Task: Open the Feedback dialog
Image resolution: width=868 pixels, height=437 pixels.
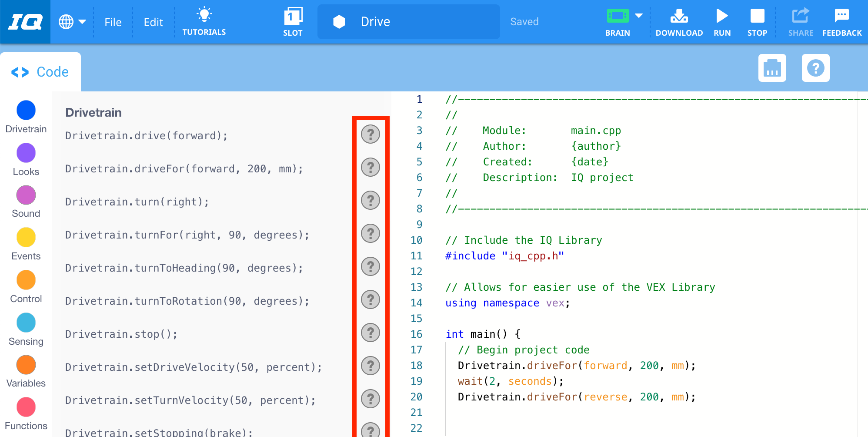Action: [x=841, y=21]
